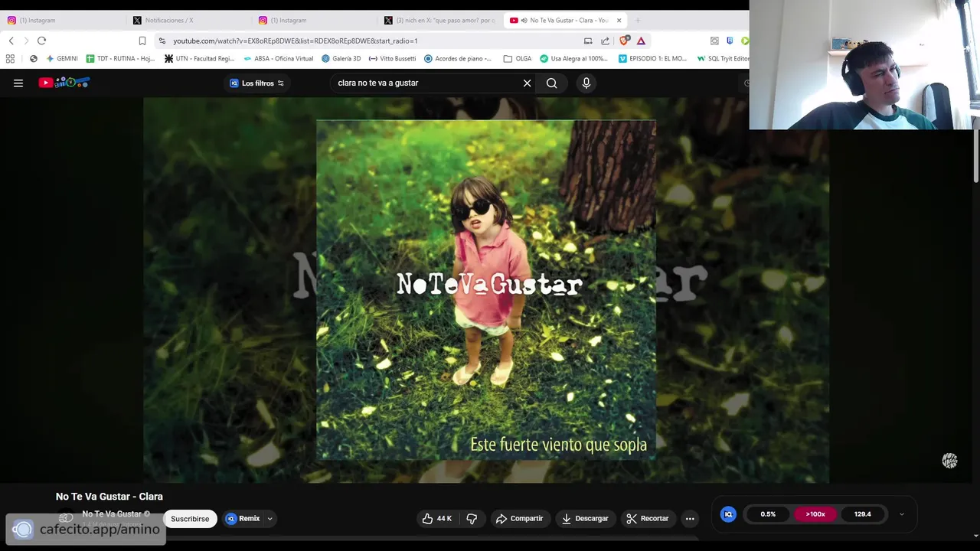The image size is (980, 551).
Task: Open EPISODIO 1: EL MO... bookmark
Action: (653, 58)
